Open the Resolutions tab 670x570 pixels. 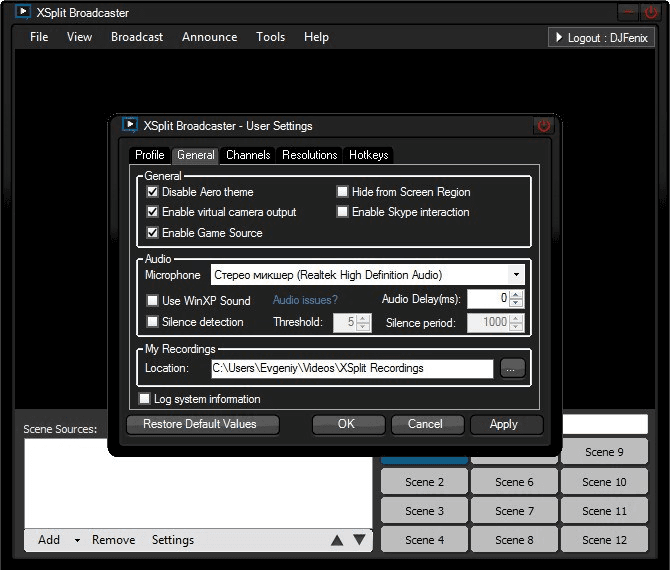click(x=310, y=155)
